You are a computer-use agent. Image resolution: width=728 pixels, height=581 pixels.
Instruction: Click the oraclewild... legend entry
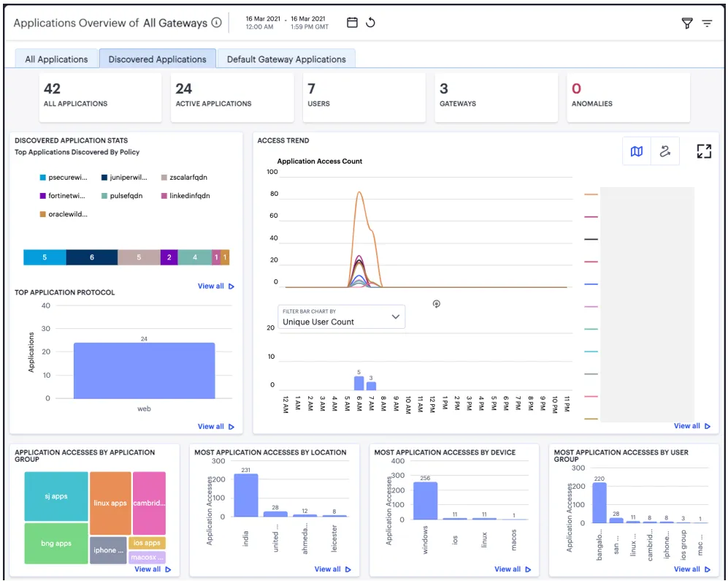click(64, 214)
